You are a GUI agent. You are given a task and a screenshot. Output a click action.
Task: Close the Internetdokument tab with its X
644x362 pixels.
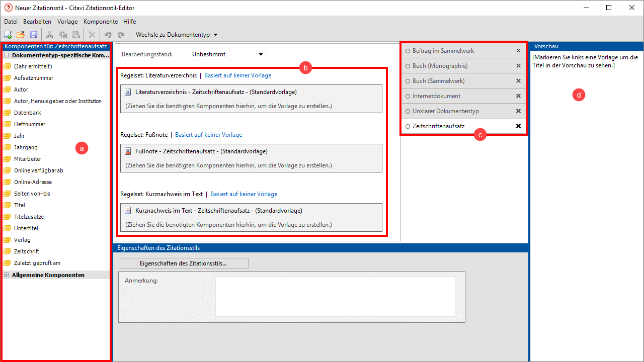tap(518, 96)
